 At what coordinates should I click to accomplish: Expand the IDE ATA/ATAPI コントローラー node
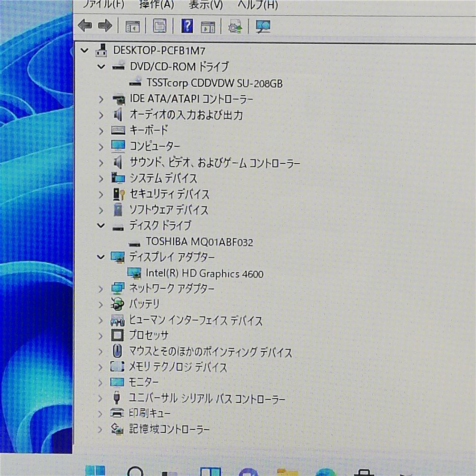(x=101, y=99)
